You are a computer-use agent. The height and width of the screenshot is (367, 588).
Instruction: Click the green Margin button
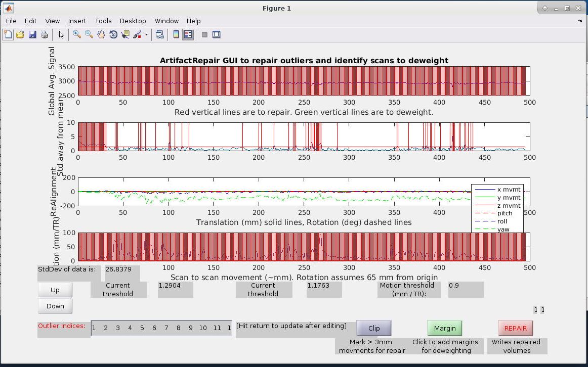point(445,328)
